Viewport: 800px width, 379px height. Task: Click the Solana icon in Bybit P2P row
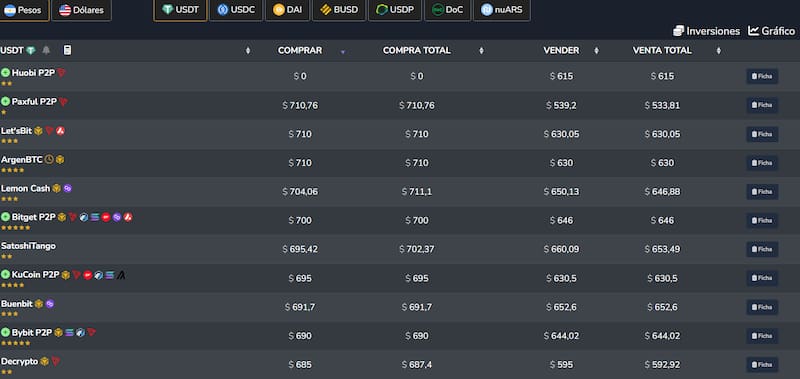[69, 333]
